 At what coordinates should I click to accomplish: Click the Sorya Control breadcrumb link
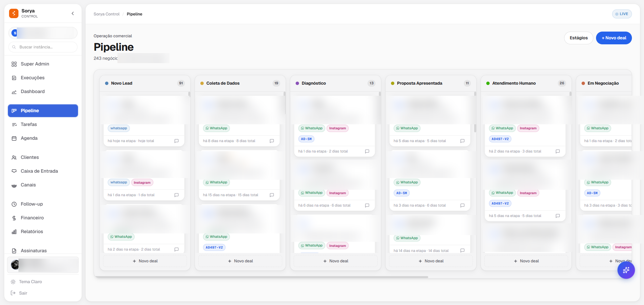point(106,14)
